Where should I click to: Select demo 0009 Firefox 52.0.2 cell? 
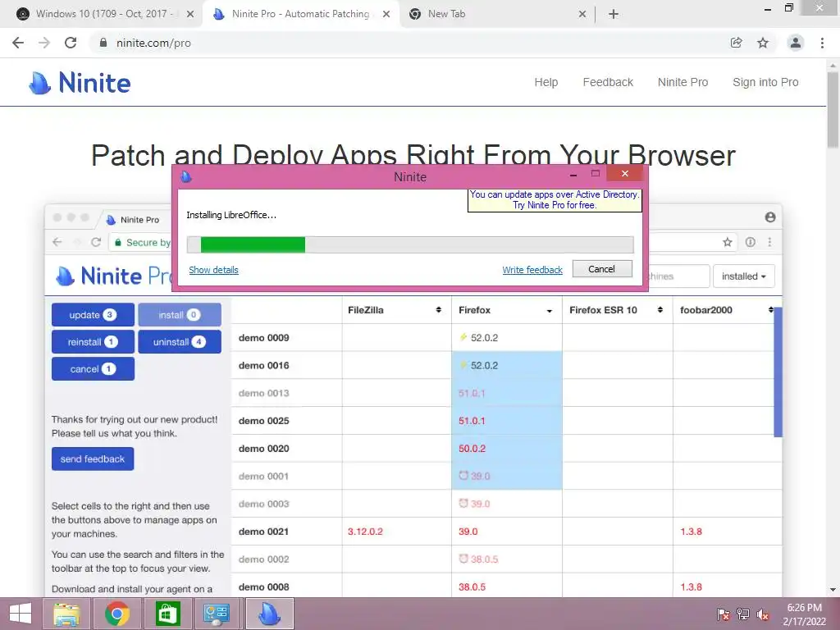(507, 337)
